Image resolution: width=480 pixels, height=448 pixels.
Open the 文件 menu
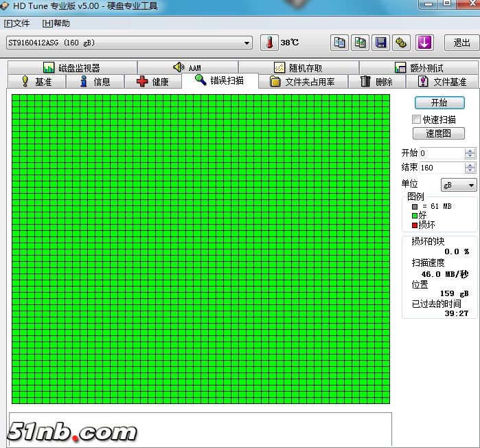point(17,23)
